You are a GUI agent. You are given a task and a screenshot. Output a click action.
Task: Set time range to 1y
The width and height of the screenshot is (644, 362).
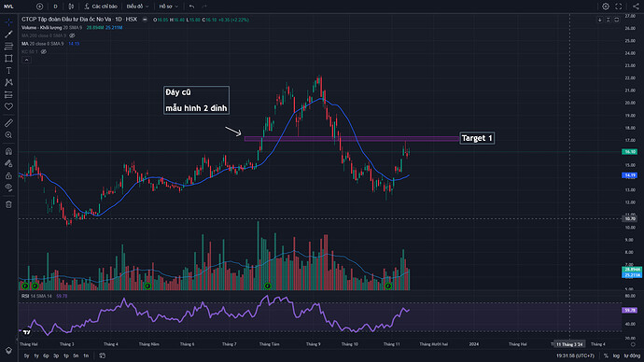click(36, 355)
